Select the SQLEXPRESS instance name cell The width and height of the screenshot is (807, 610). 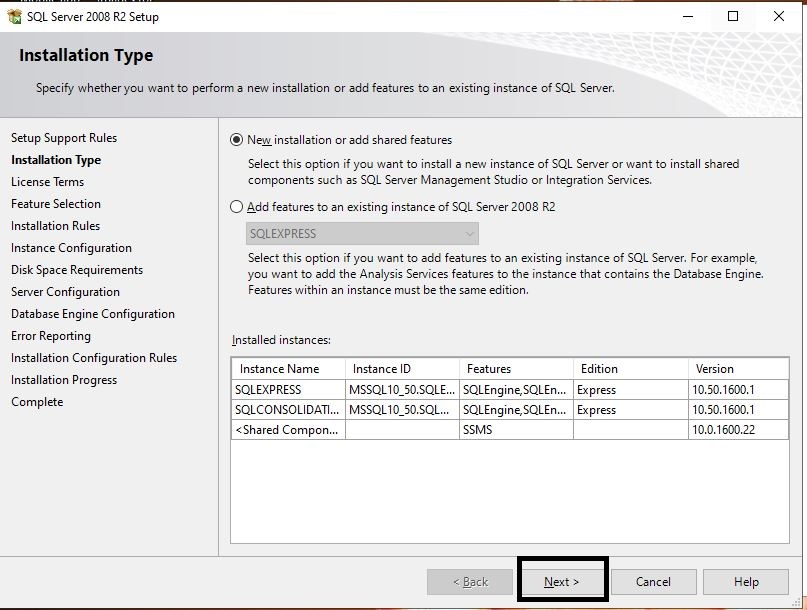pos(288,390)
